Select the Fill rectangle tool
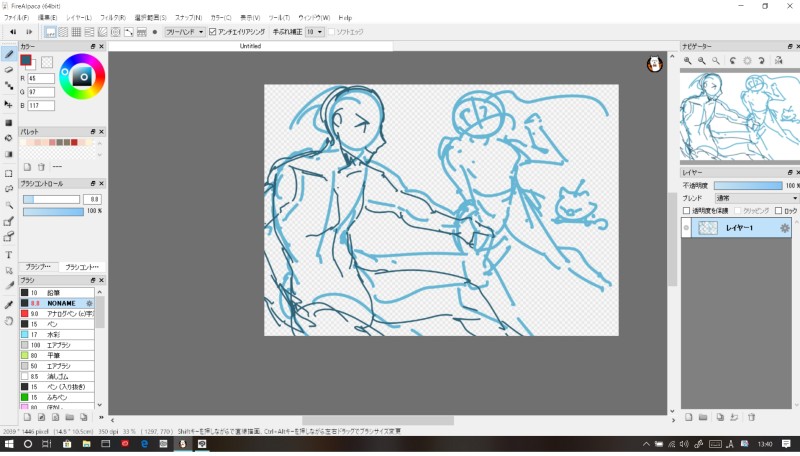800x456 pixels. tap(9, 123)
